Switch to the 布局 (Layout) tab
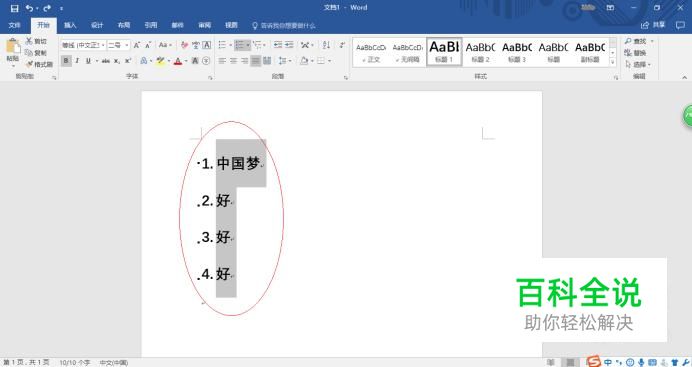This screenshot has width=692, height=367. (124, 25)
